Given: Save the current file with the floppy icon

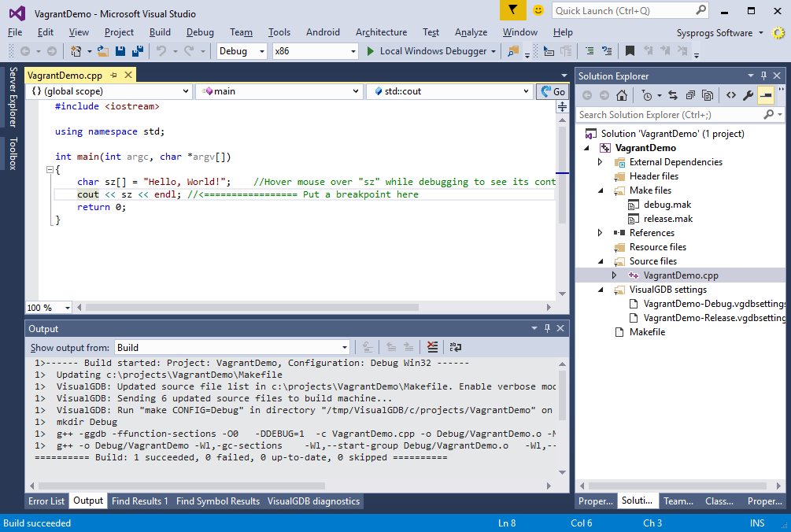Looking at the screenshot, I should pos(120,51).
